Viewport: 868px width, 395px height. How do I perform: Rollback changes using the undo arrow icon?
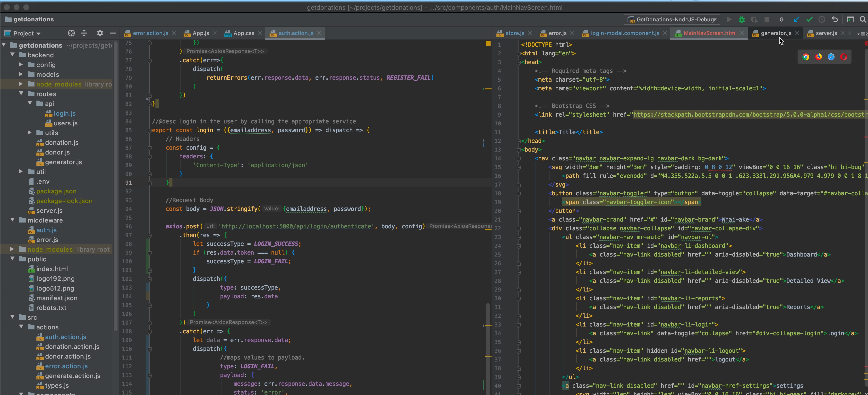pos(835,19)
